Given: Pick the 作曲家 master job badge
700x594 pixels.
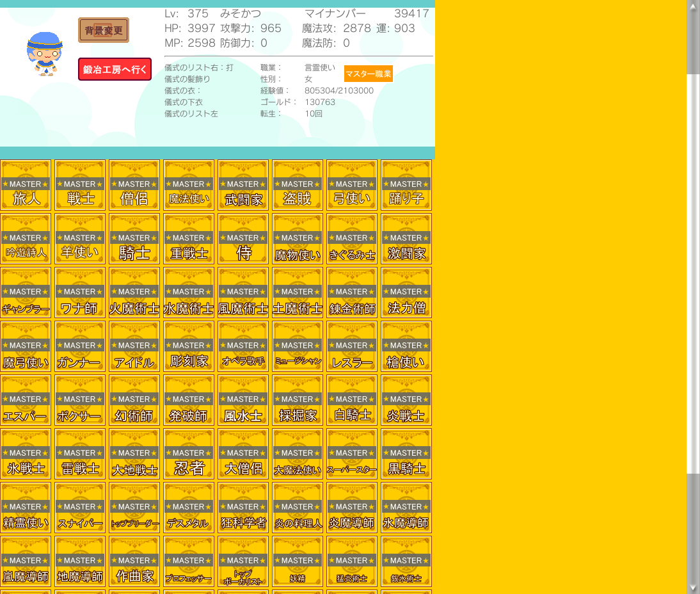Looking at the screenshot, I should click(x=134, y=561).
